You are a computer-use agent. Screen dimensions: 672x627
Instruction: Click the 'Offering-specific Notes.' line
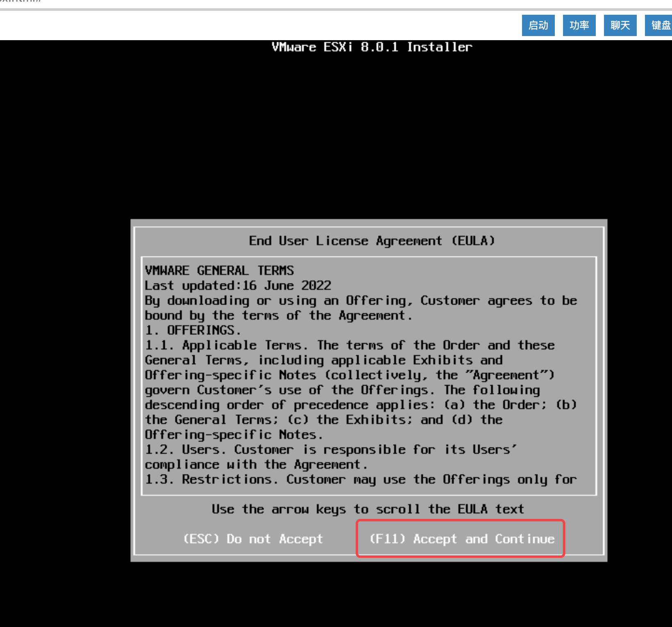click(234, 434)
